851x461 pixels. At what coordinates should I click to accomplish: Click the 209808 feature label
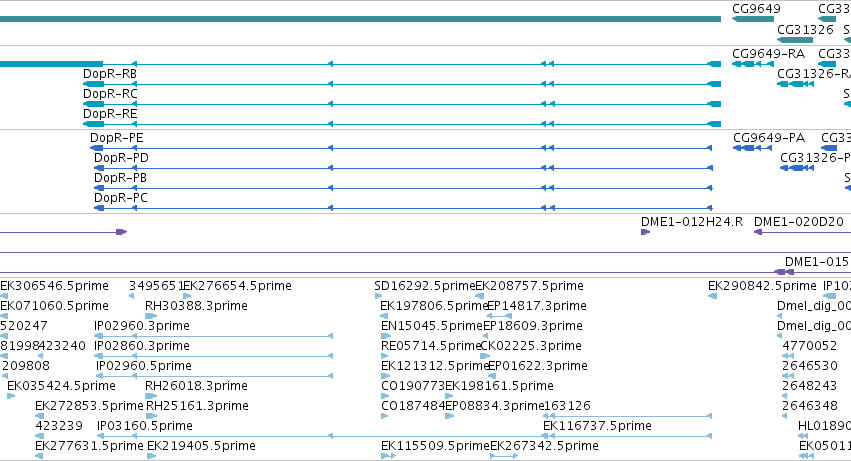click(x=26, y=367)
